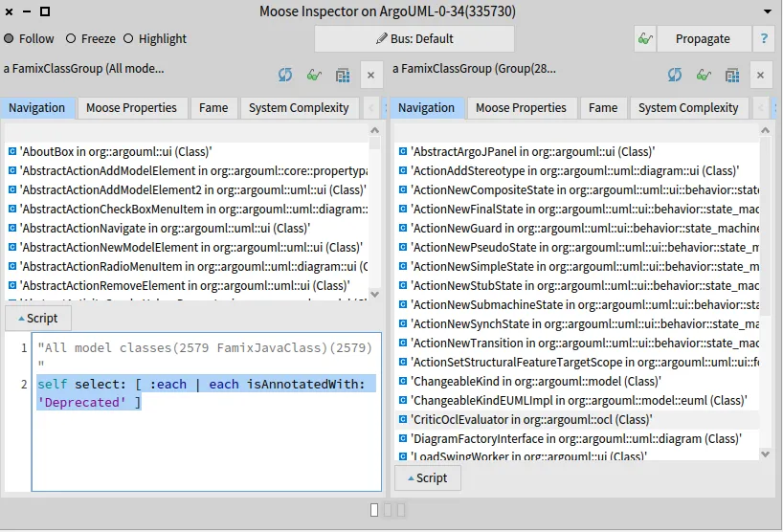
Task: Close the right FamixClassGroup pane
Action: click(761, 76)
